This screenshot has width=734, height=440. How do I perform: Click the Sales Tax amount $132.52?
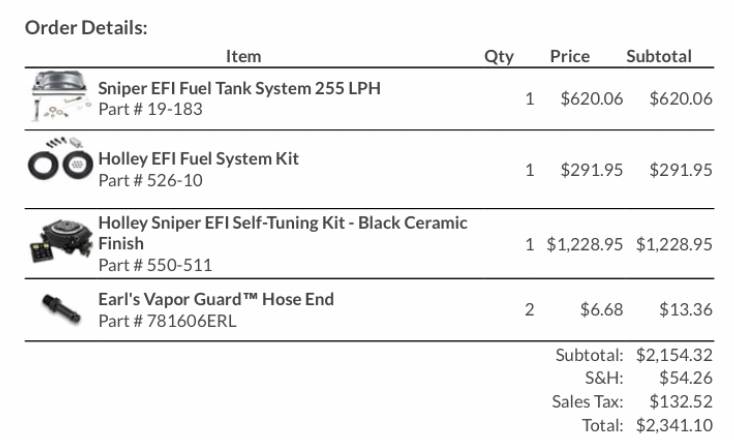(681, 401)
